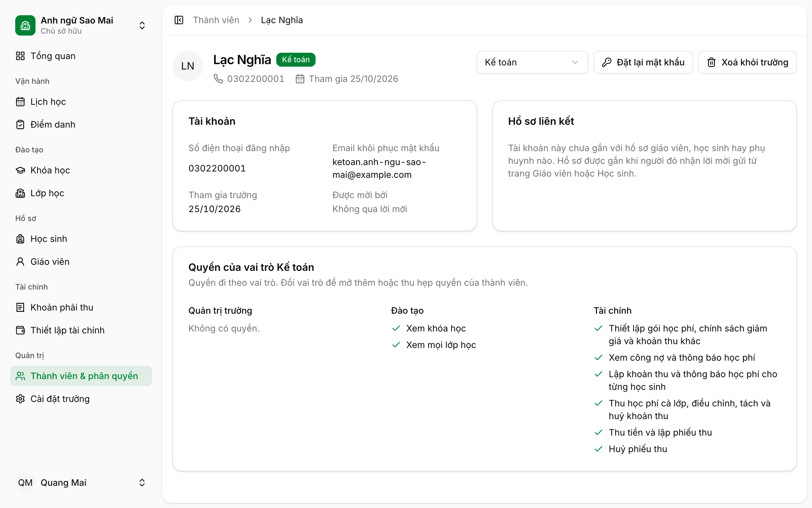Click the Học sinh backpack icon
The height and width of the screenshot is (508, 812).
tap(20, 238)
